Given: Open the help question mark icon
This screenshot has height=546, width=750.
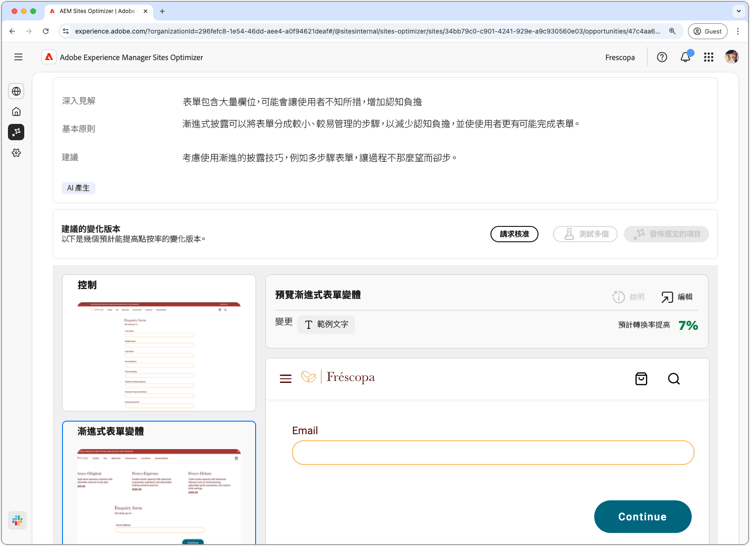Looking at the screenshot, I should (x=662, y=57).
